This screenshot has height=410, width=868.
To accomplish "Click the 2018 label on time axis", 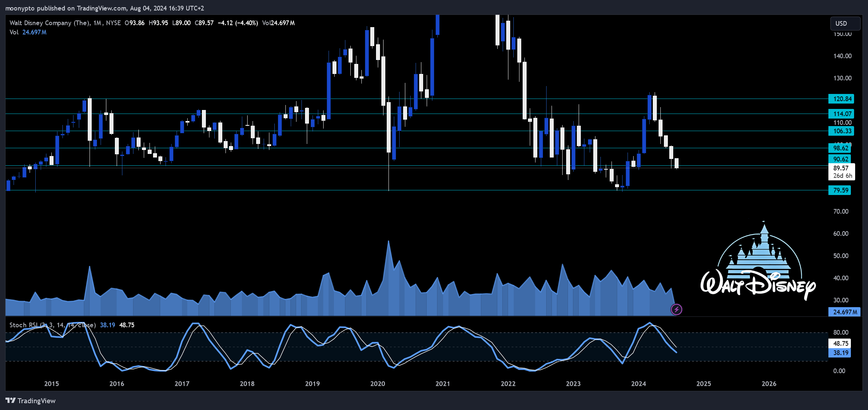I will (x=247, y=384).
